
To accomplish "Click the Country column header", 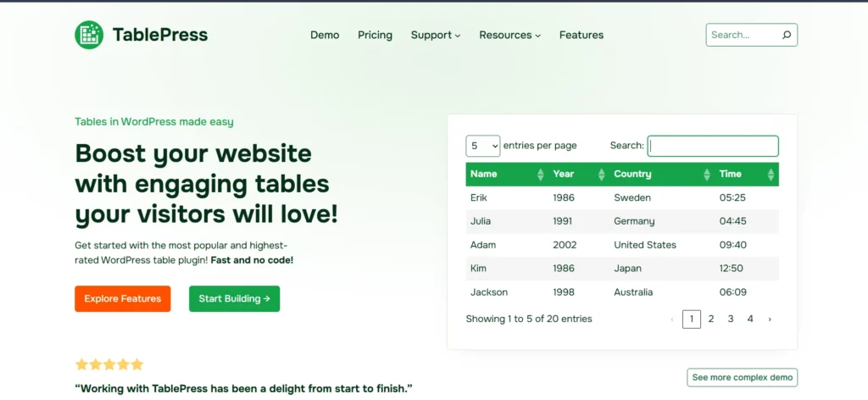I will pyautogui.click(x=662, y=175).
